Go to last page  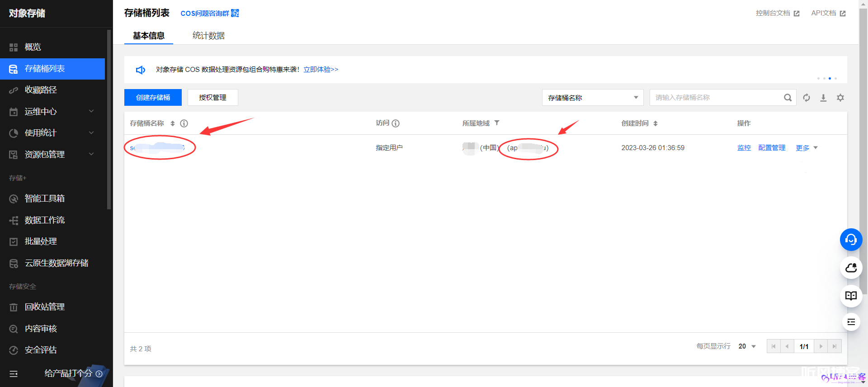[835, 346]
